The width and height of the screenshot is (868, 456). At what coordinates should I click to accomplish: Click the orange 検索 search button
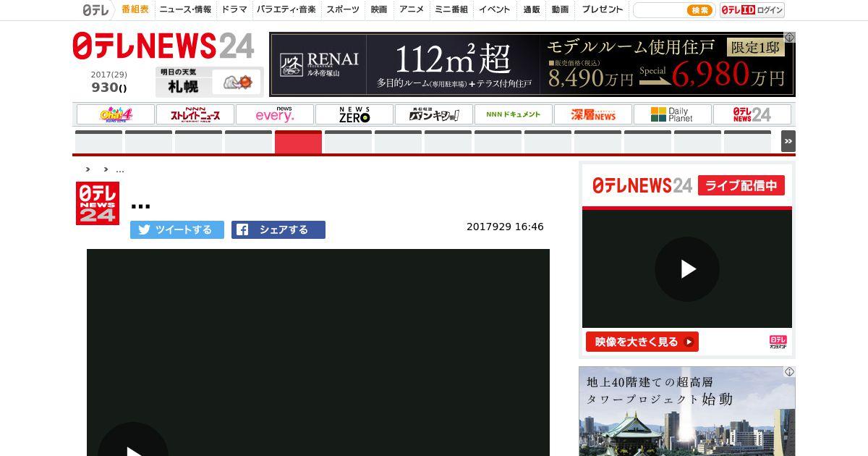[x=699, y=10]
